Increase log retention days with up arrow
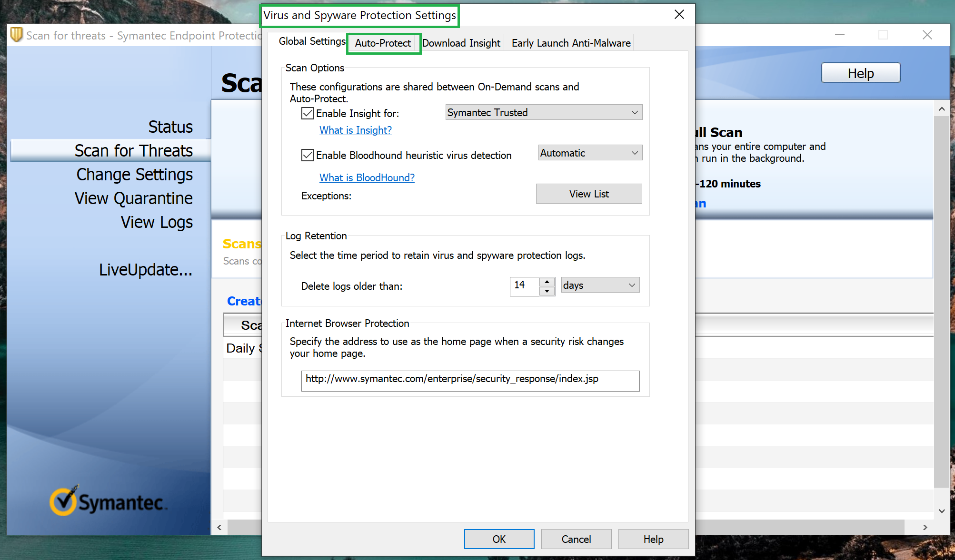This screenshot has width=955, height=560. pos(548,282)
